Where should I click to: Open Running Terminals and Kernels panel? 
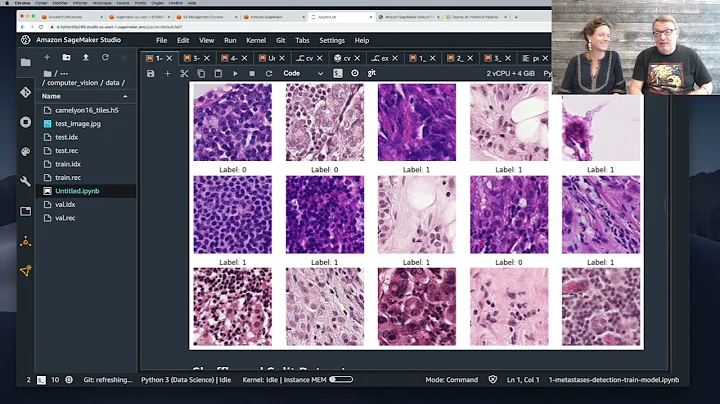(x=25, y=122)
